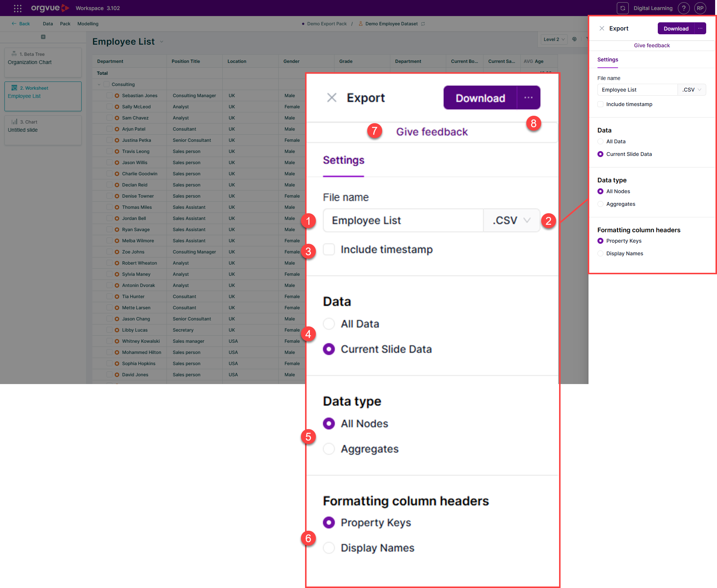Open the .CSV file format dropdown
717x588 pixels.
692,90
